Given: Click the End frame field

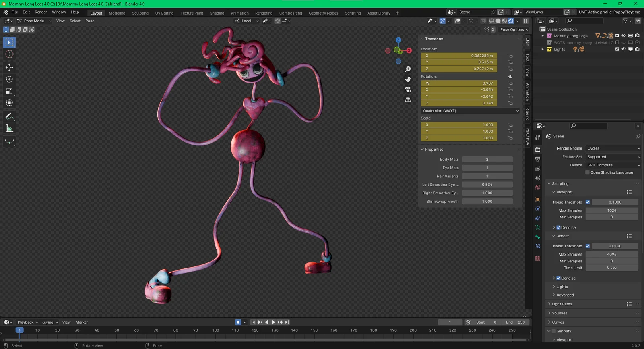Looking at the screenshot, I should point(515,322).
